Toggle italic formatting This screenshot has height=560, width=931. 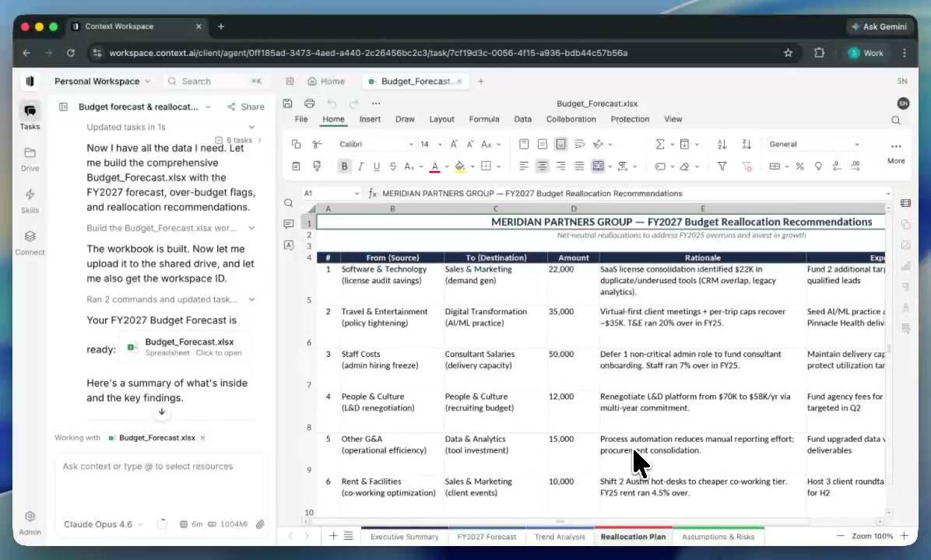coord(360,166)
